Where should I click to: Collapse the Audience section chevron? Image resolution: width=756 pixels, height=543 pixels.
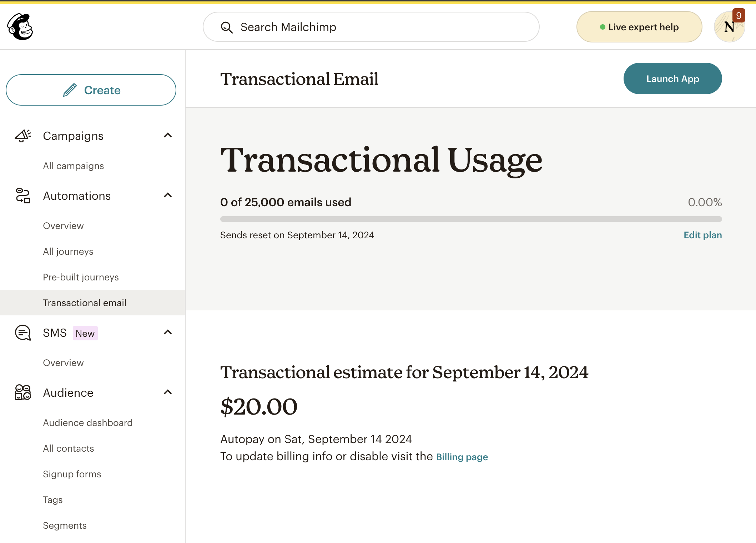click(168, 392)
